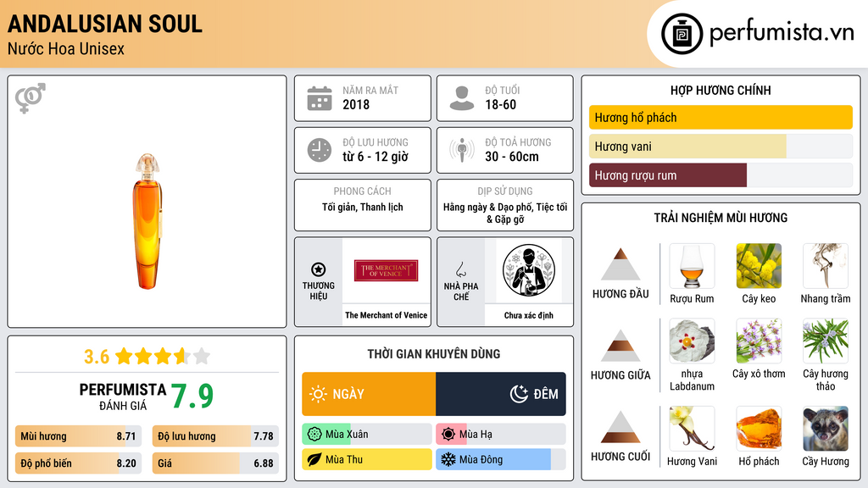
Task: Click the nhựa Labdanum note image
Action: pos(692,341)
